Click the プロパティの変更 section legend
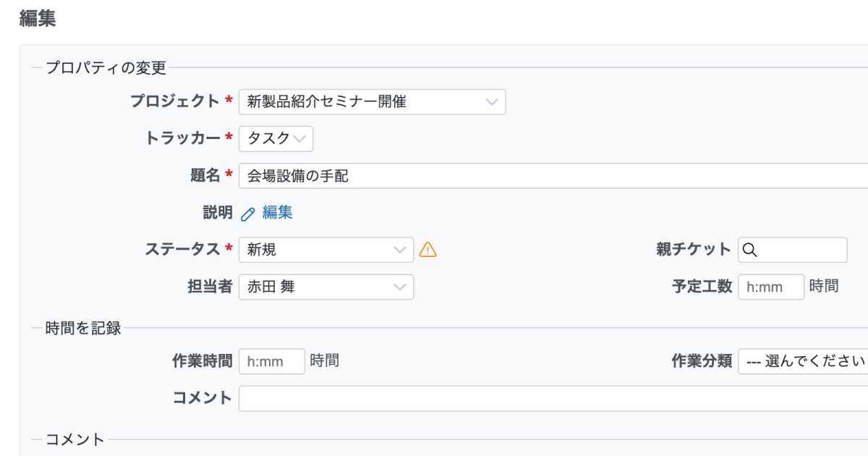The height and width of the screenshot is (456, 868). pos(106,68)
